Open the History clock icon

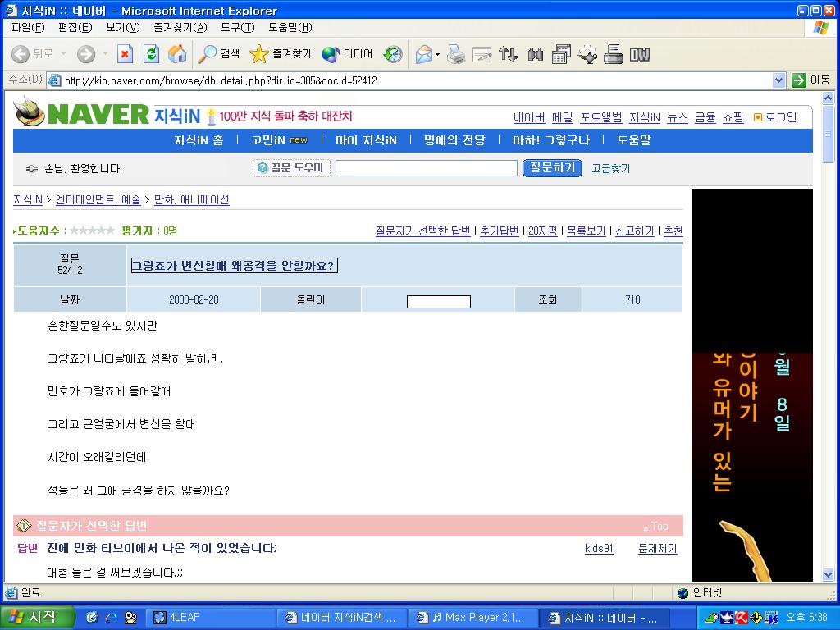(393, 54)
